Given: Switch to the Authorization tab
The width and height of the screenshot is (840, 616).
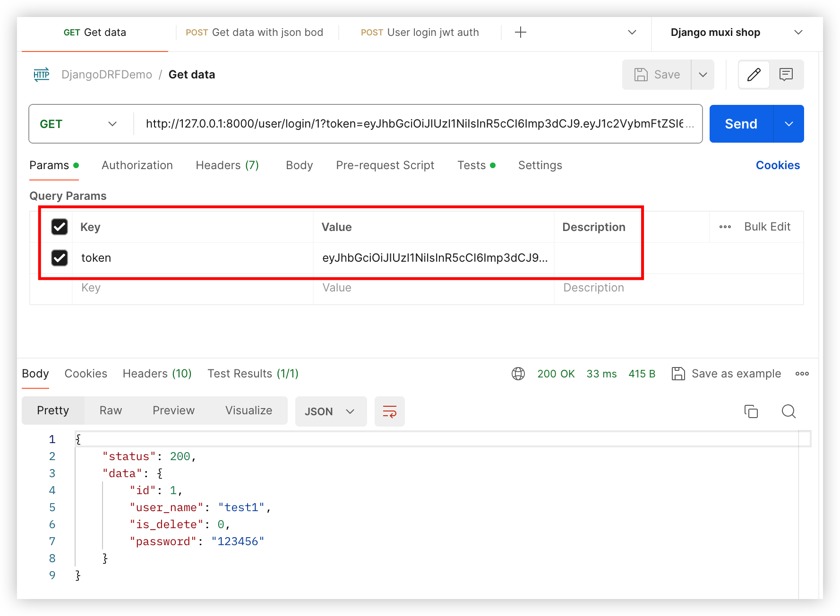Looking at the screenshot, I should coord(137,165).
